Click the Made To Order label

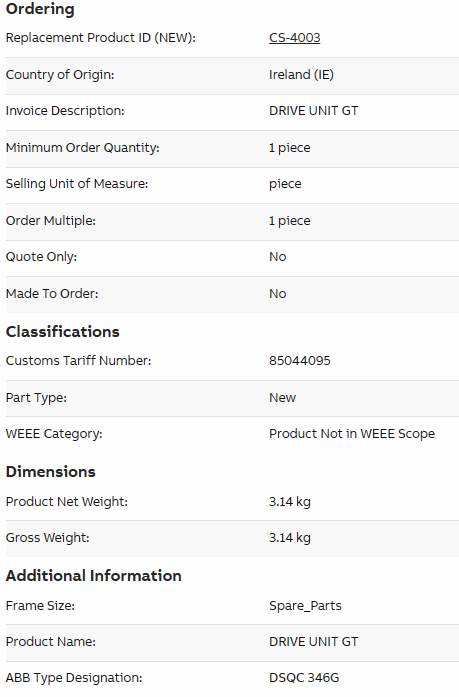(x=52, y=294)
